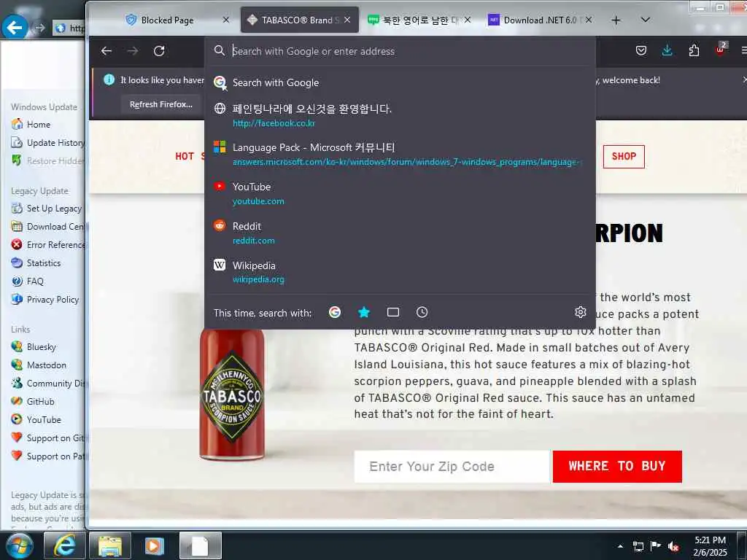Open the Action Center flag icon

[x=656, y=546]
